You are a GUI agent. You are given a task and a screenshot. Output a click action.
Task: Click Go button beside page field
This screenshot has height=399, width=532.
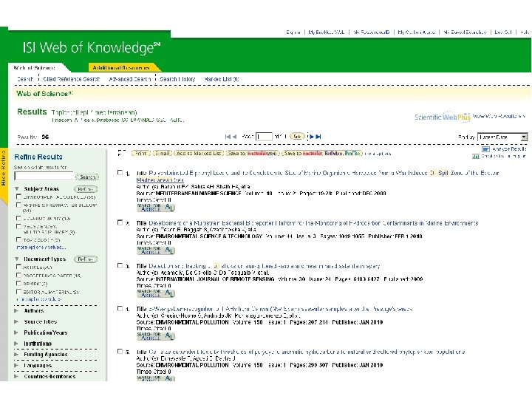(297, 137)
